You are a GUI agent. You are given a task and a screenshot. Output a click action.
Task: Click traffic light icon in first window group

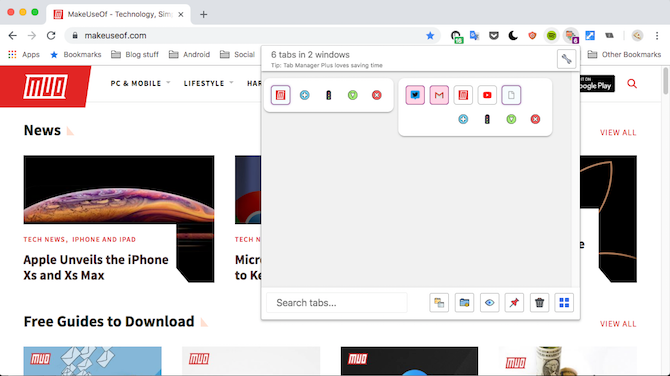click(329, 95)
